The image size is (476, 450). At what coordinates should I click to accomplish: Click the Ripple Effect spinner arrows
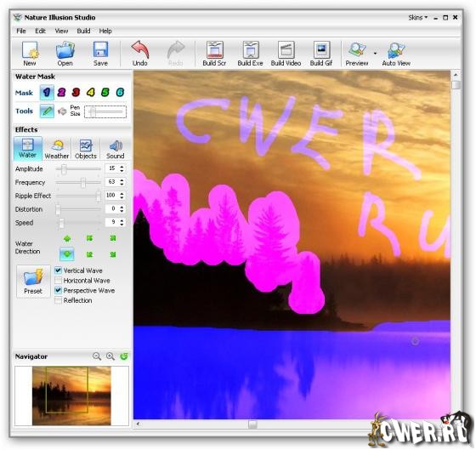point(122,196)
